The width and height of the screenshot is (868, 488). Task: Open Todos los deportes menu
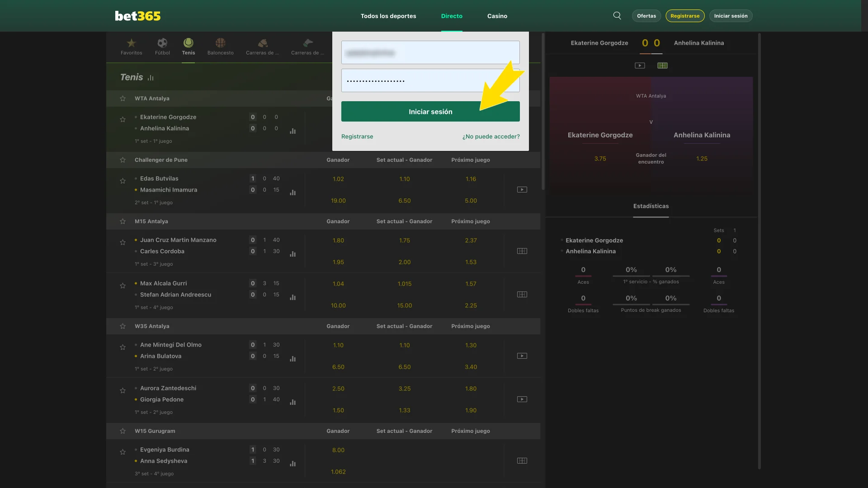pyautogui.click(x=388, y=16)
